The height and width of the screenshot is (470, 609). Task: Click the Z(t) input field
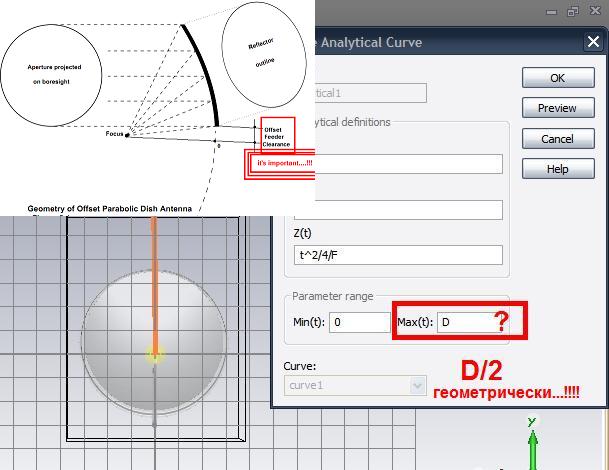pos(398,255)
